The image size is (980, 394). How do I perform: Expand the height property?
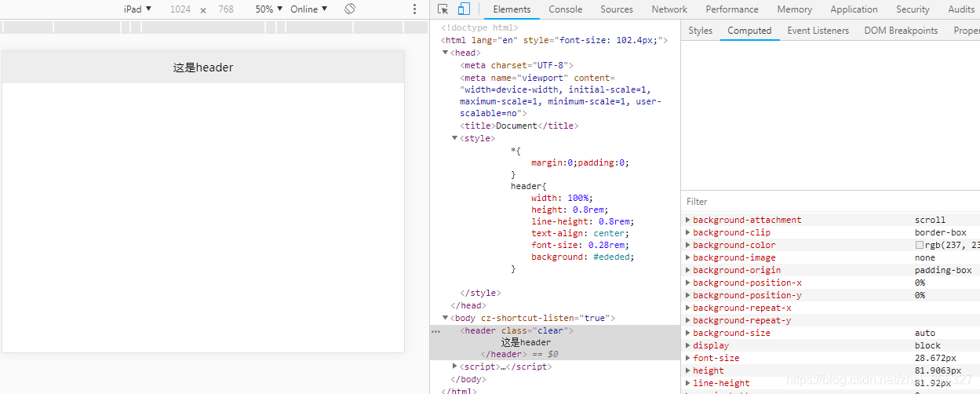(688, 370)
